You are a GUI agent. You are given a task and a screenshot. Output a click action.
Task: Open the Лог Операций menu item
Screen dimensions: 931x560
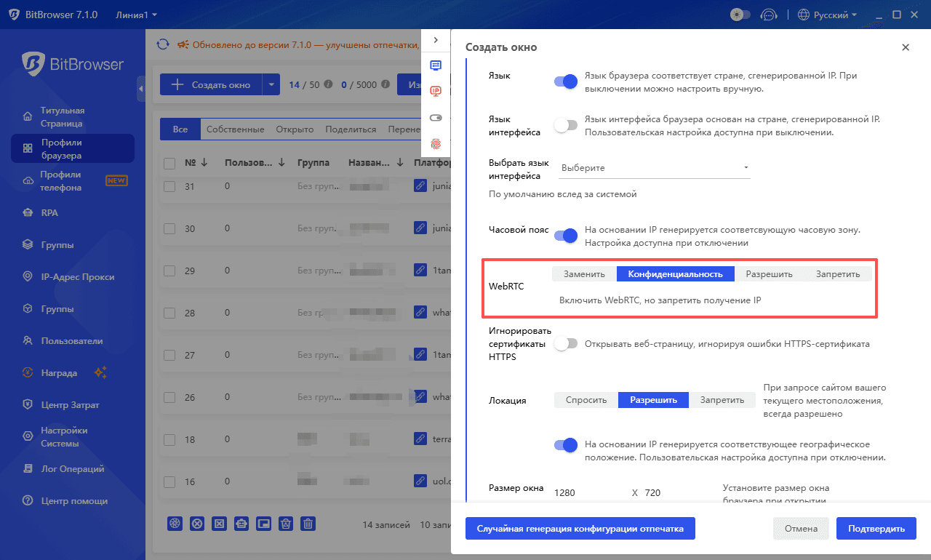click(x=73, y=468)
